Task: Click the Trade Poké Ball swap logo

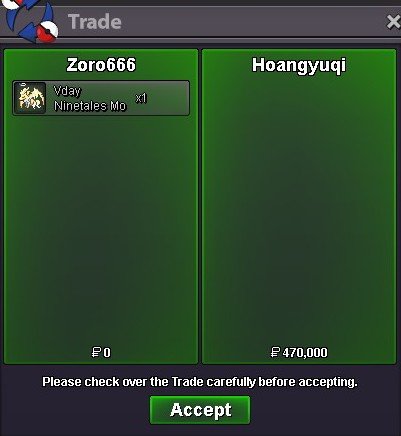Action: [x=30, y=20]
